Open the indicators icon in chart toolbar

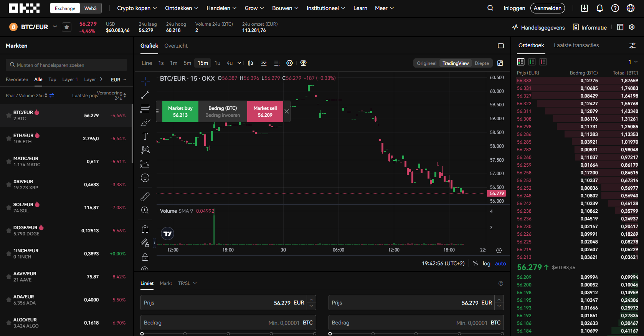[264, 63]
